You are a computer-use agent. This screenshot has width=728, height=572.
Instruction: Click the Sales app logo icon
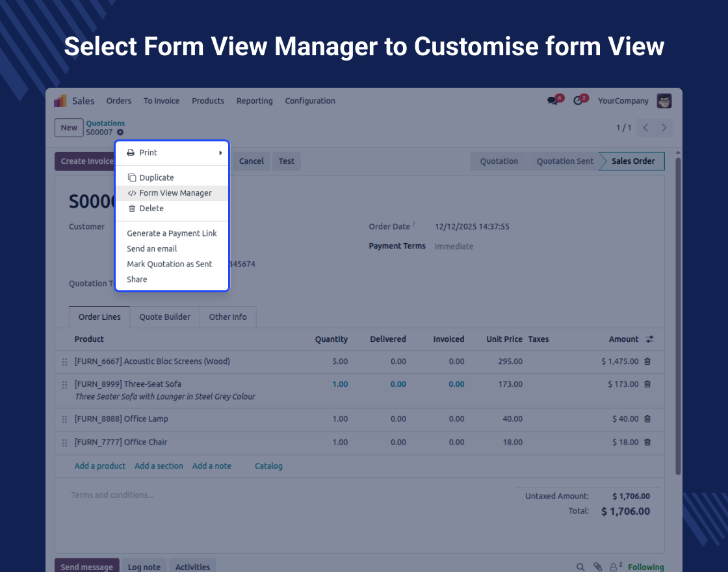60,101
